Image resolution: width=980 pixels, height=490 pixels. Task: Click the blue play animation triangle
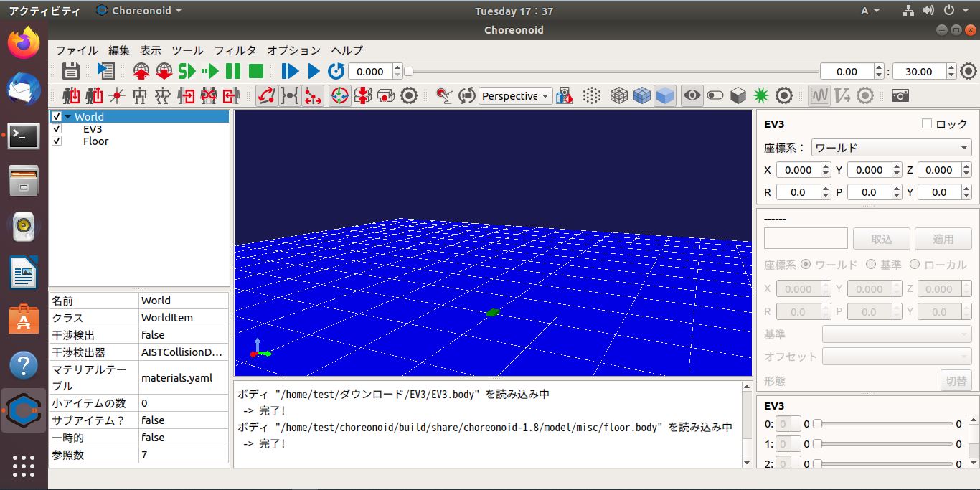314,71
